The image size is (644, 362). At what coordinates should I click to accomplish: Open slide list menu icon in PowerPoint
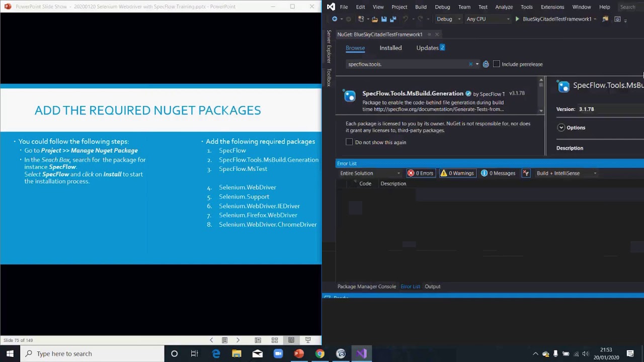tap(224, 340)
